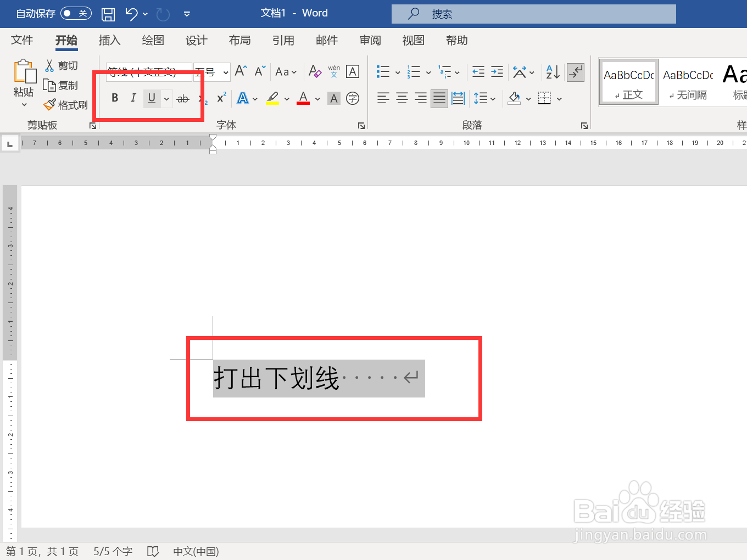
Task: Switch to the 设计 ribbon tab
Action: (196, 40)
